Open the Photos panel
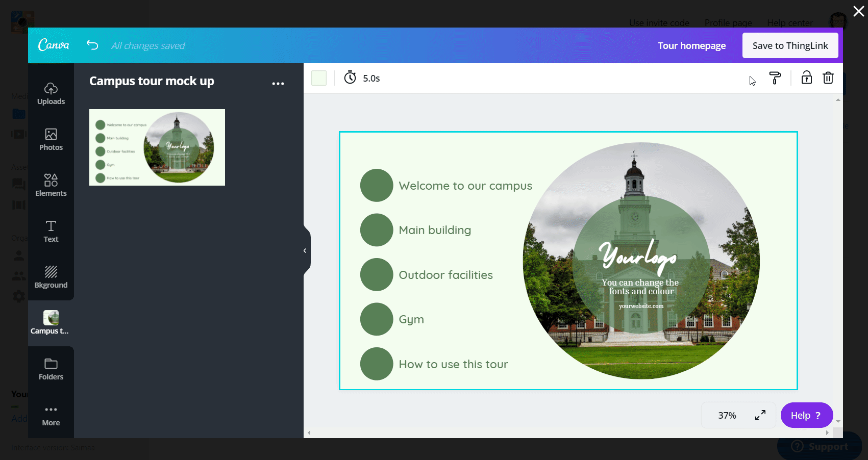The height and width of the screenshot is (460, 868). (x=51, y=139)
